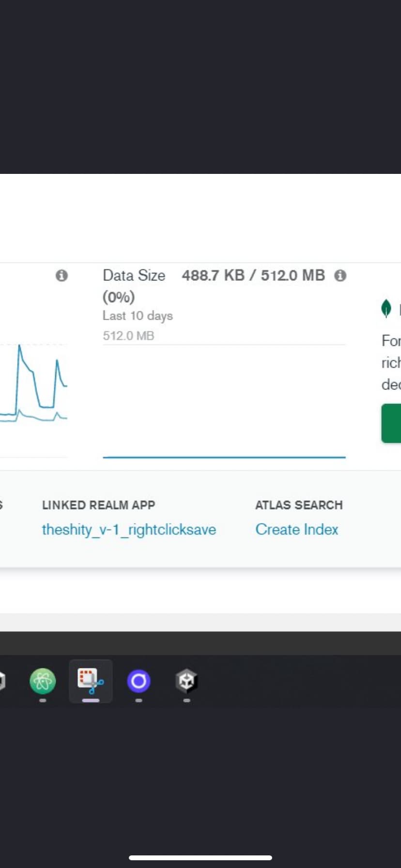This screenshot has height=868, width=401.
Task: Click the info icon above the spiky chart
Action: click(x=62, y=276)
